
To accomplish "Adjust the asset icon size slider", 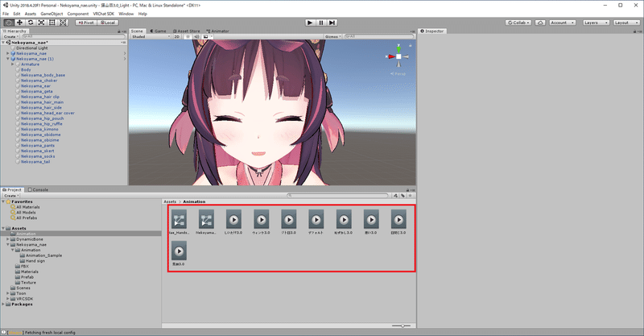I will click(x=401, y=326).
